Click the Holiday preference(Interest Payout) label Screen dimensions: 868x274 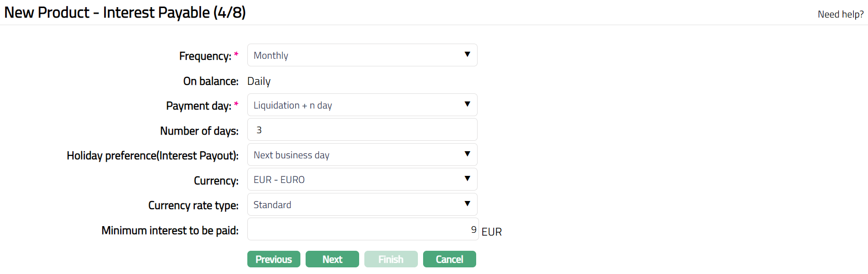(153, 156)
